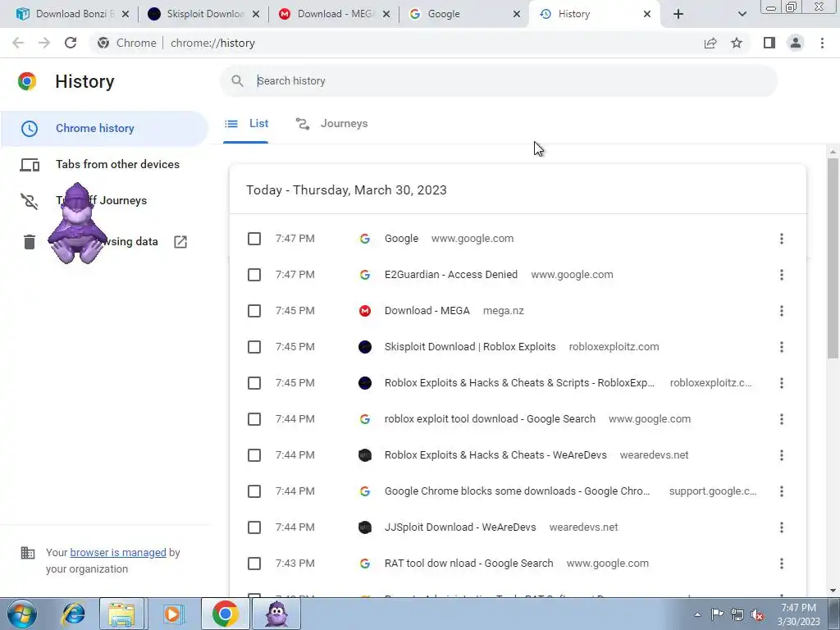Open more actions for Download - MEGA entry
The width and height of the screenshot is (840, 630).
(782, 311)
